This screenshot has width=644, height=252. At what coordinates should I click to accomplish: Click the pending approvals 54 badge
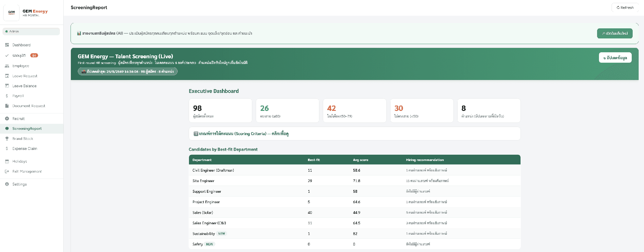pos(34,55)
